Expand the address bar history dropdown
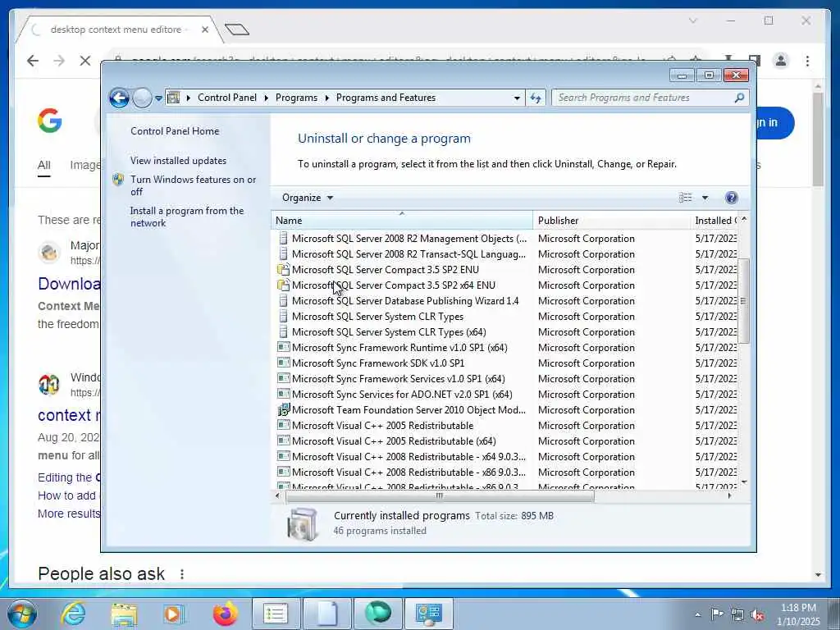This screenshot has width=840, height=630. point(517,98)
